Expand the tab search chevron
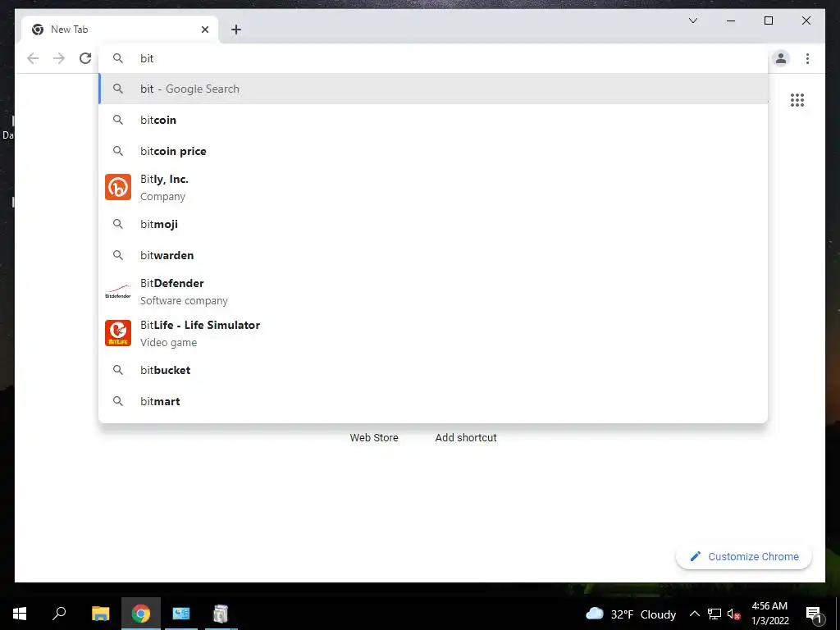 coord(692,21)
